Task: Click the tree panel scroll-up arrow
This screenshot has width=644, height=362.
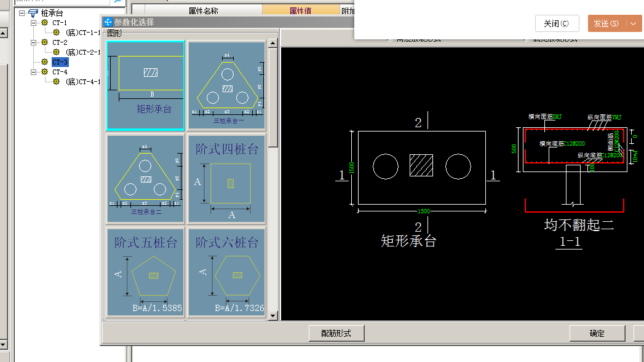Action: [x=3, y=33]
